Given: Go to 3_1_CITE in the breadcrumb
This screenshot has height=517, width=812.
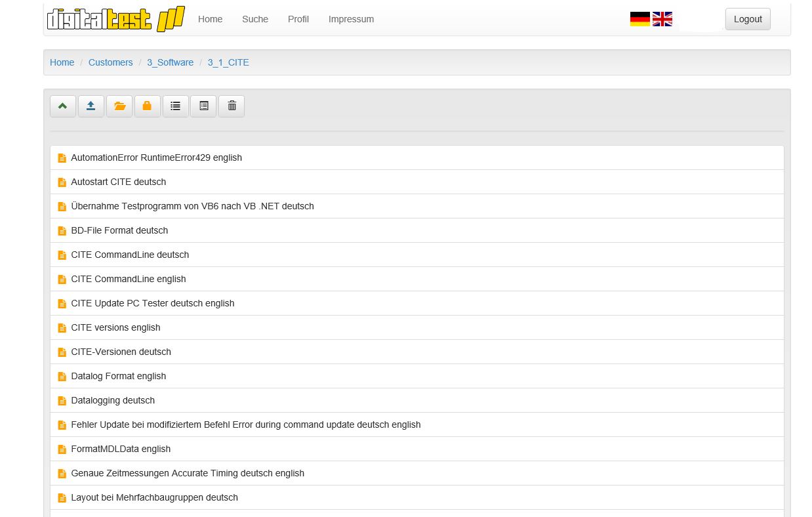Looking at the screenshot, I should (x=228, y=62).
